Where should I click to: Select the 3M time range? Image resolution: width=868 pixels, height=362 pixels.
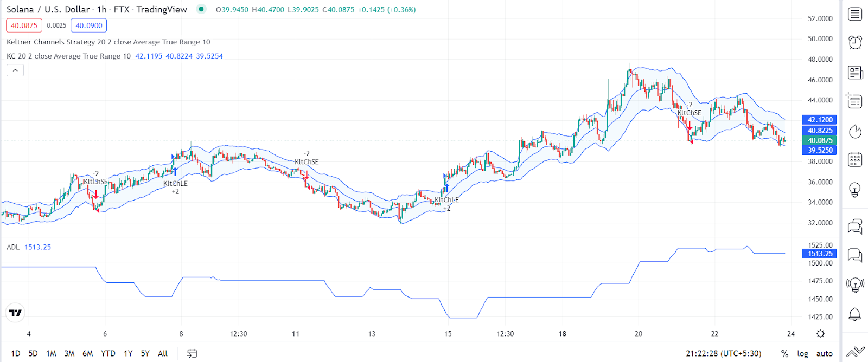(x=69, y=353)
